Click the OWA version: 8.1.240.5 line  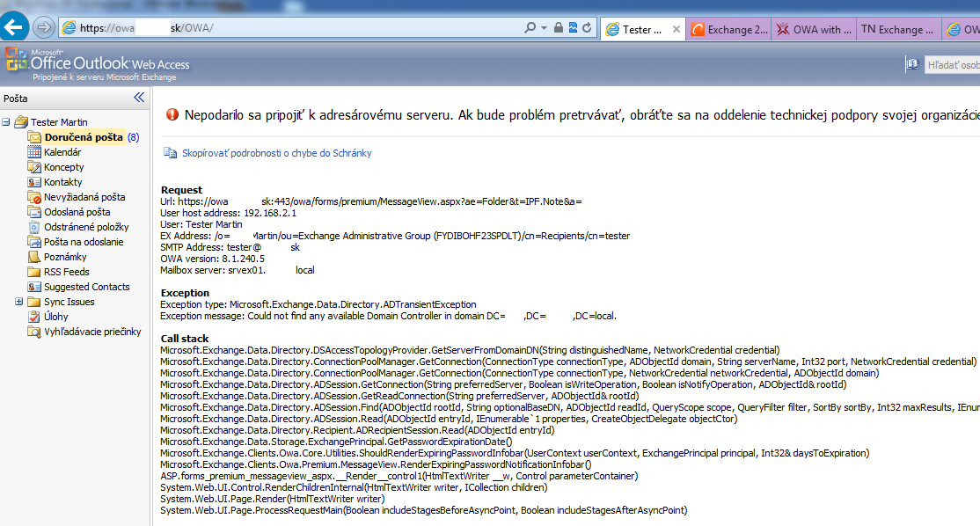[213, 259]
